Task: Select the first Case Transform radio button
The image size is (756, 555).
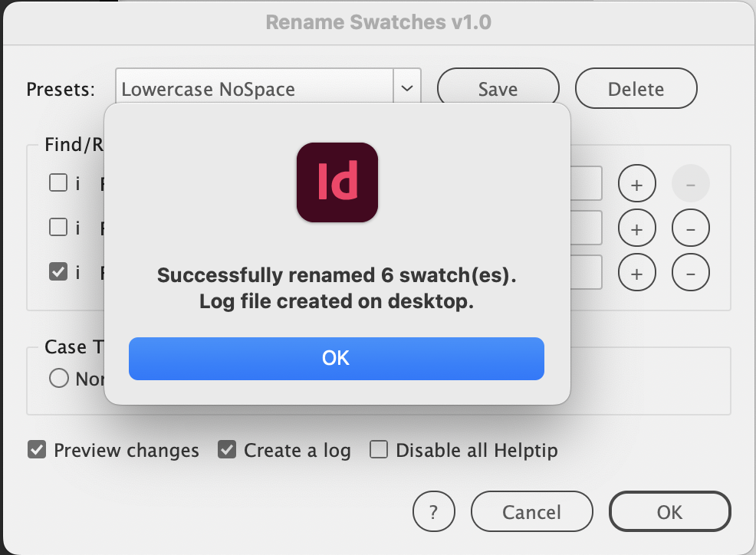Action: [x=59, y=379]
